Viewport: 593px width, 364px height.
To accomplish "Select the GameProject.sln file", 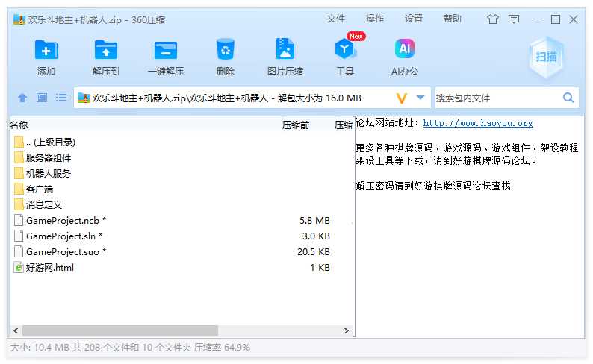I will coord(58,236).
